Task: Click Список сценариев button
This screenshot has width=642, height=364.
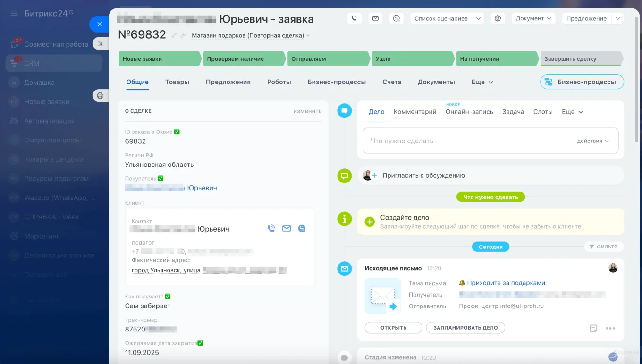Action: point(441,18)
